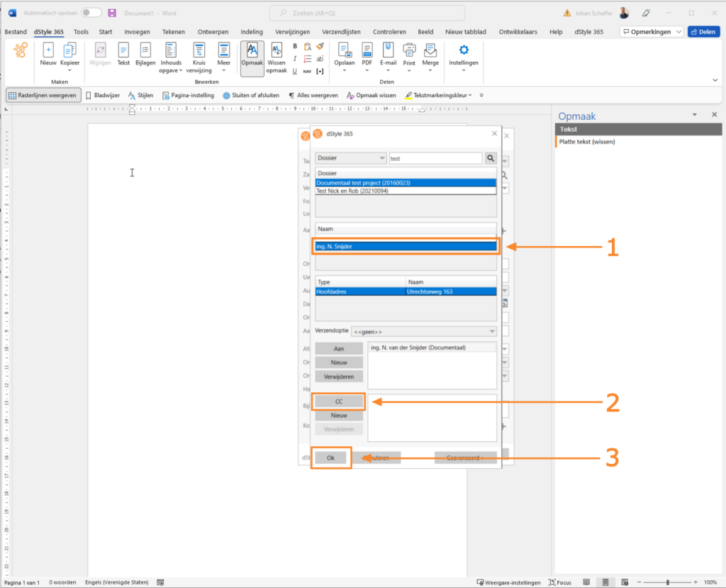The height and width of the screenshot is (588, 726).
Task: Open quick access toolbar customize arrow
Action: pos(481,96)
